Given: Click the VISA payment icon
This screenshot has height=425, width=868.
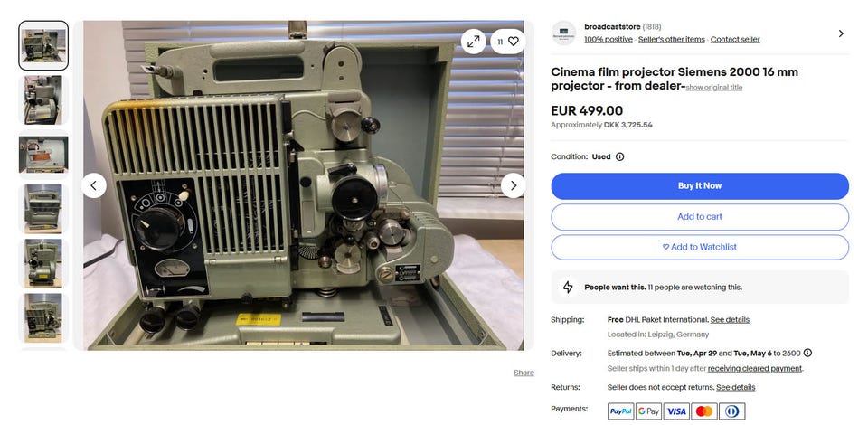Looking at the screenshot, I should [x=676, y=411].
